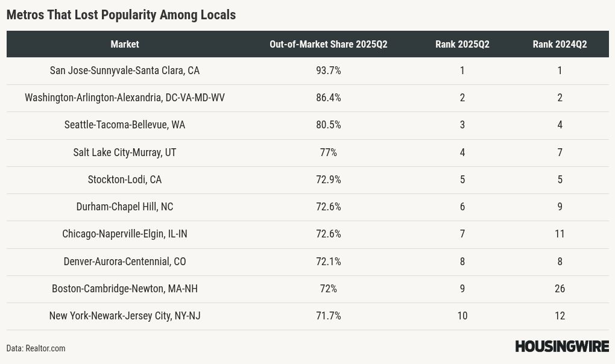The image size is (615, 364).
Task: Click the 93.7% share value
Action: coord(328,71)
